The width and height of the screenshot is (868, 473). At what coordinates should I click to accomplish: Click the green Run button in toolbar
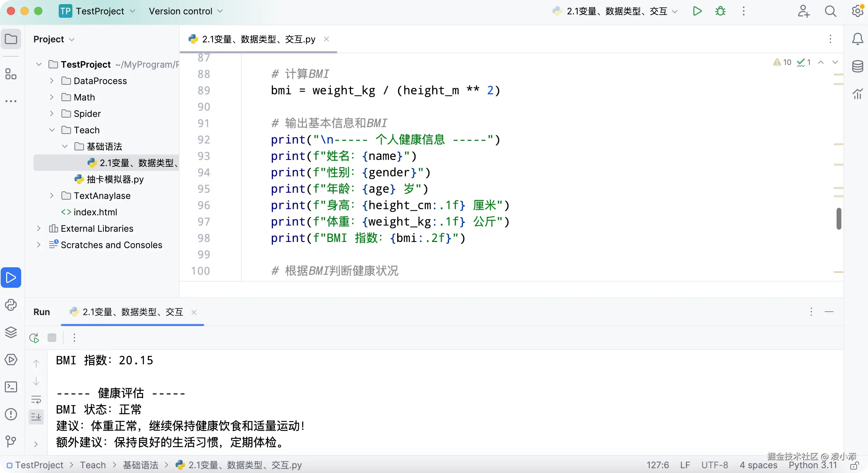coord(697,11)
